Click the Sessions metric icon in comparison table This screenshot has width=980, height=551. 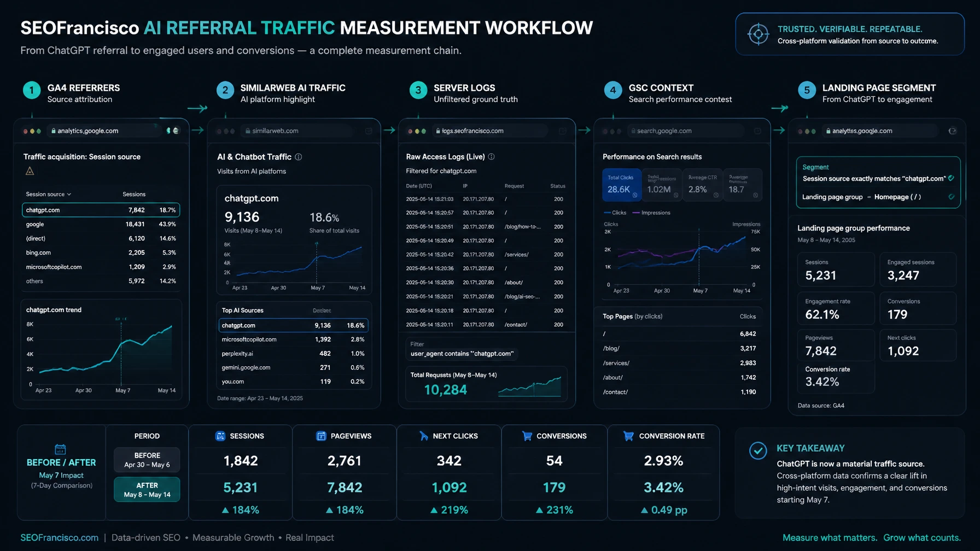[220, 436]
